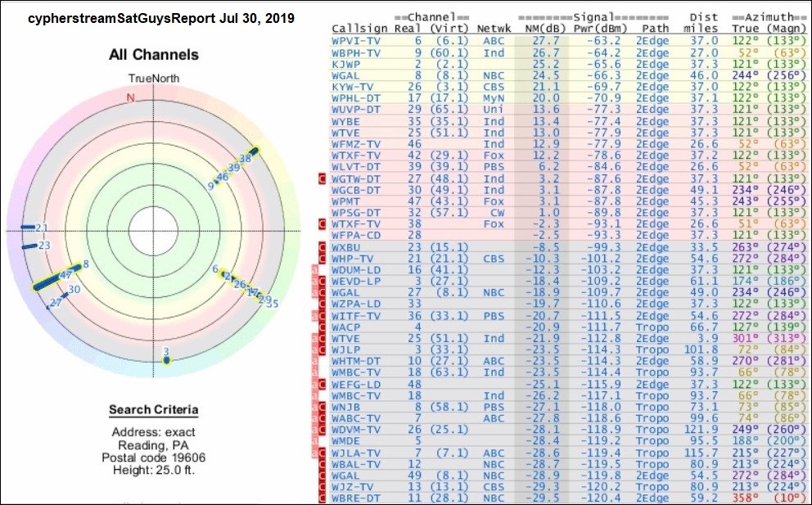This screenshot has height=505, width=812.
Task: Open the WUVP-DT callsign link
Action: tap(356, 110)
